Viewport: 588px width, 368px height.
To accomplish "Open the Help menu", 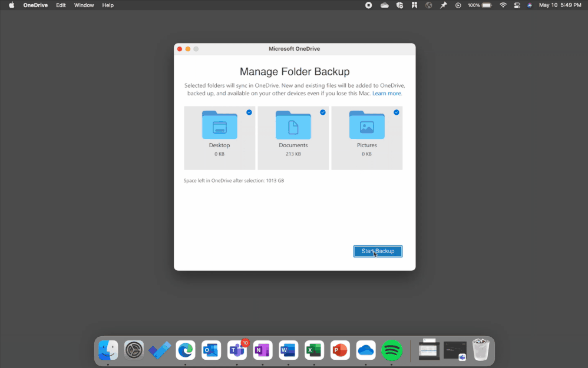I will (x=107, y=5).
